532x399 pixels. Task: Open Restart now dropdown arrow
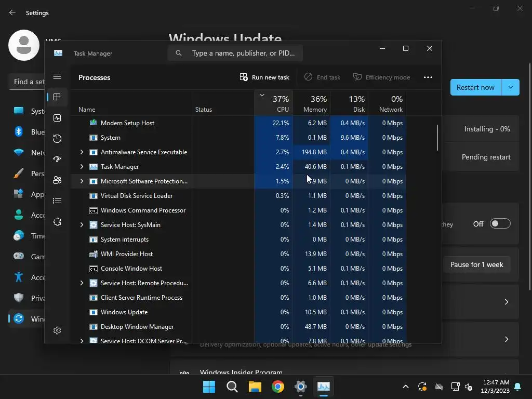510,87
